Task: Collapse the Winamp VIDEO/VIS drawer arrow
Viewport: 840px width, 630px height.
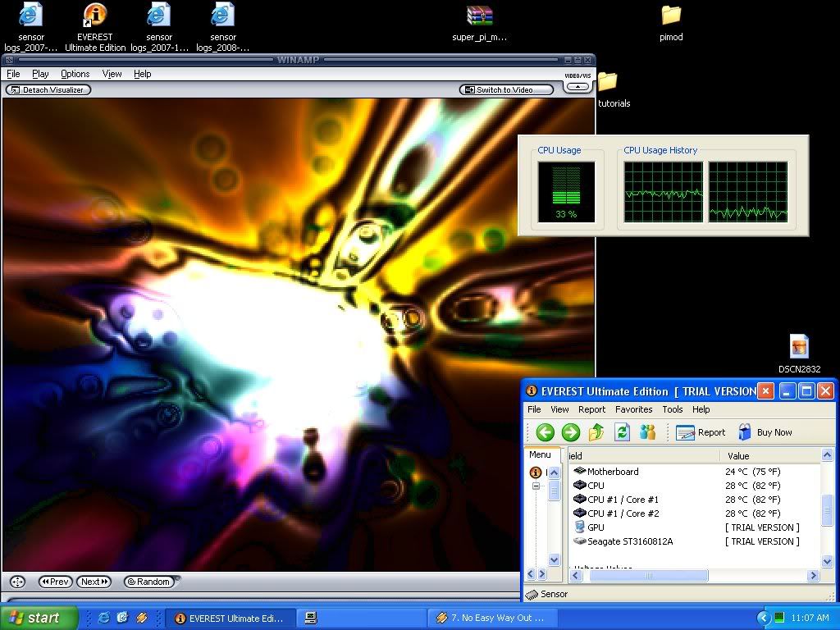Action: click(x=577, y=86)
